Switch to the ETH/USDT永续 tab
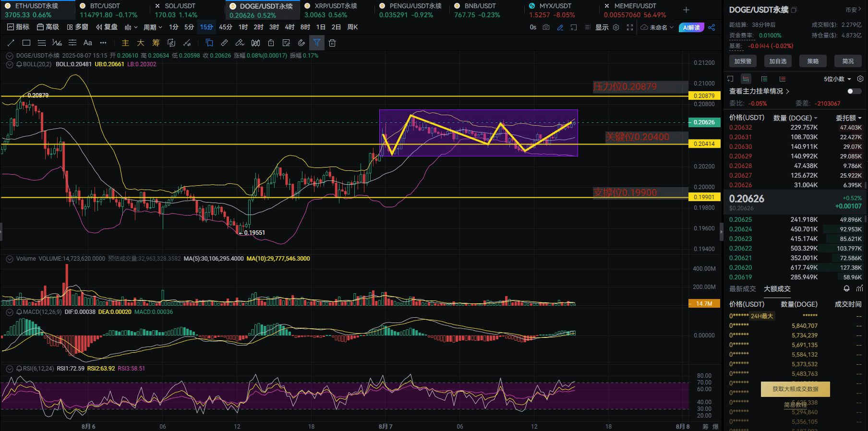868x431 pixels. [37, 10]
